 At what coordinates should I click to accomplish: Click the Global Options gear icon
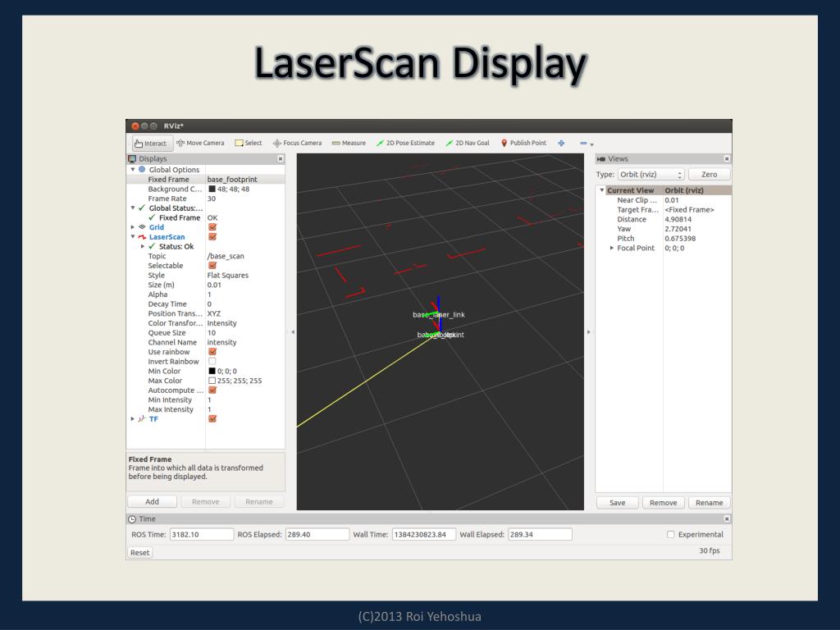coord(142,169)
